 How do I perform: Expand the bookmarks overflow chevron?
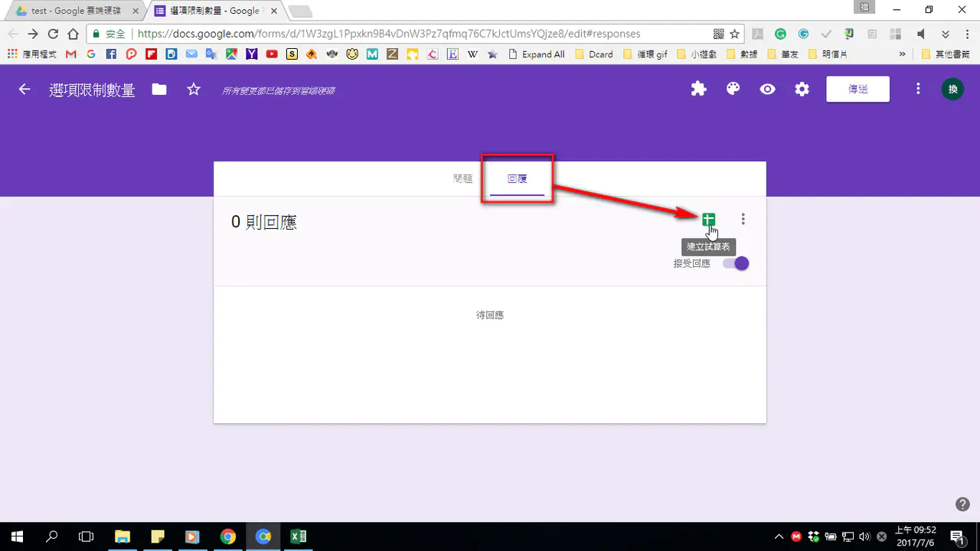903,54
